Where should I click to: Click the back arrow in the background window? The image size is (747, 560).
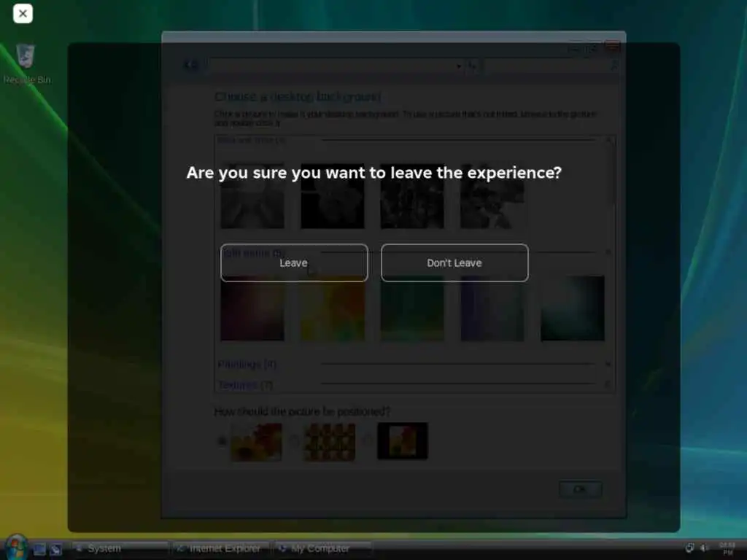click(x=187, y=65)
